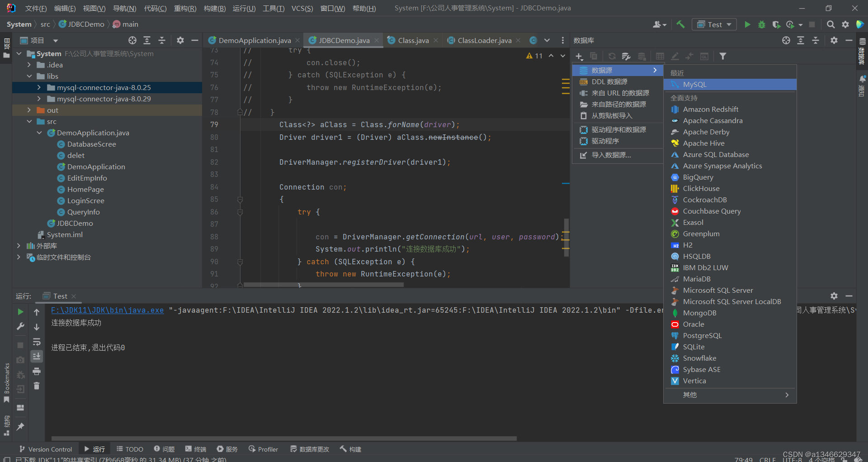Screen dimensions: 868x462
Task: Close the JDBCDemo.java tab
Action: (x=377, y=40)
